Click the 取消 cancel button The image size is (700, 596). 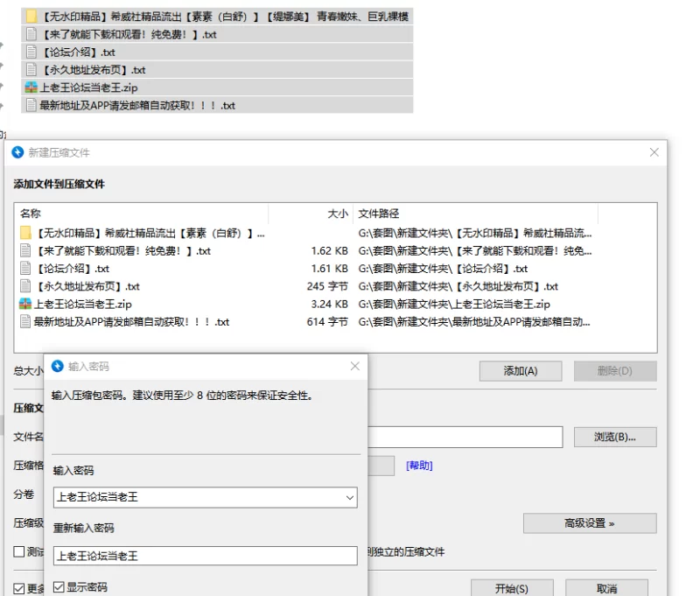[606, 588]
